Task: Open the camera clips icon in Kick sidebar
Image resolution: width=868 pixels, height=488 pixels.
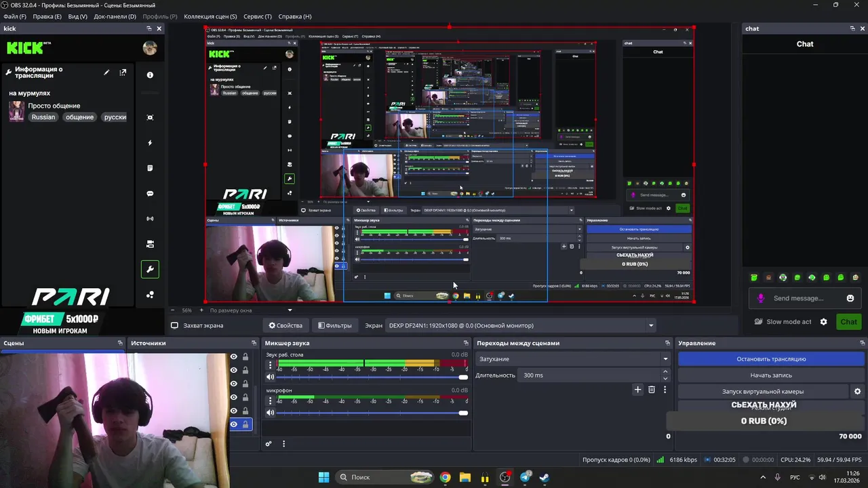Action: point(150,244)
